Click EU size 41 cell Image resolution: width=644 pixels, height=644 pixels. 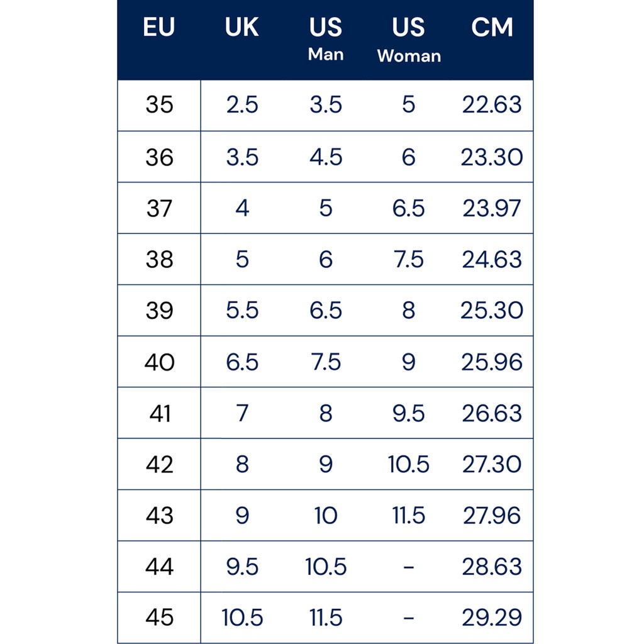pos(159,413)
